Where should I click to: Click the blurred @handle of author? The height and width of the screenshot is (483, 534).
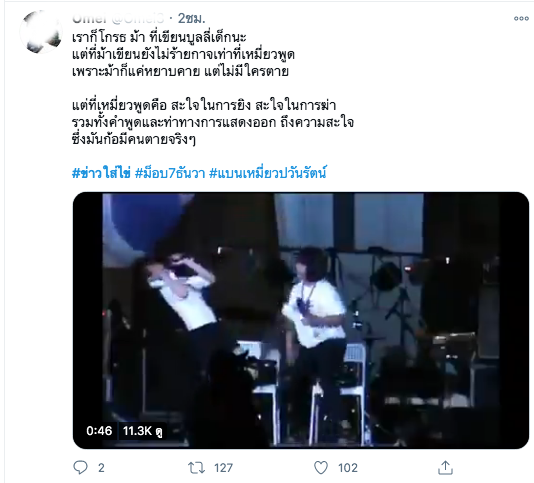pos(138,18)
